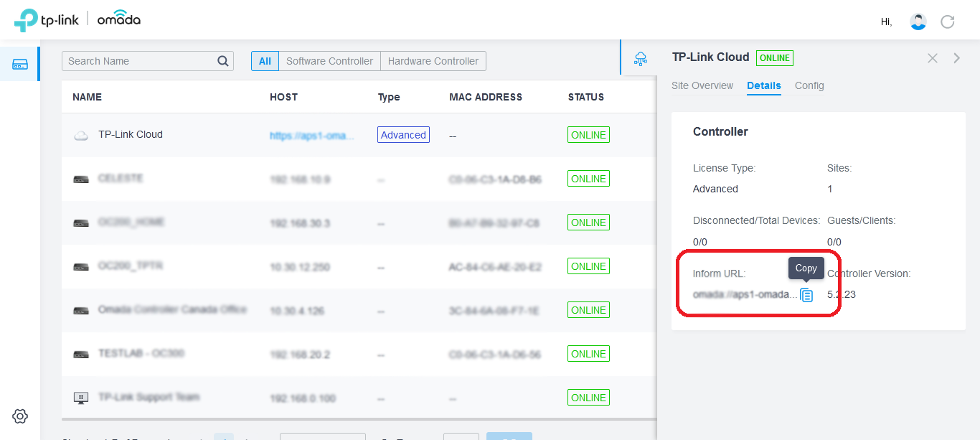Select the TP-Link Support Team name

click(149, 397)
